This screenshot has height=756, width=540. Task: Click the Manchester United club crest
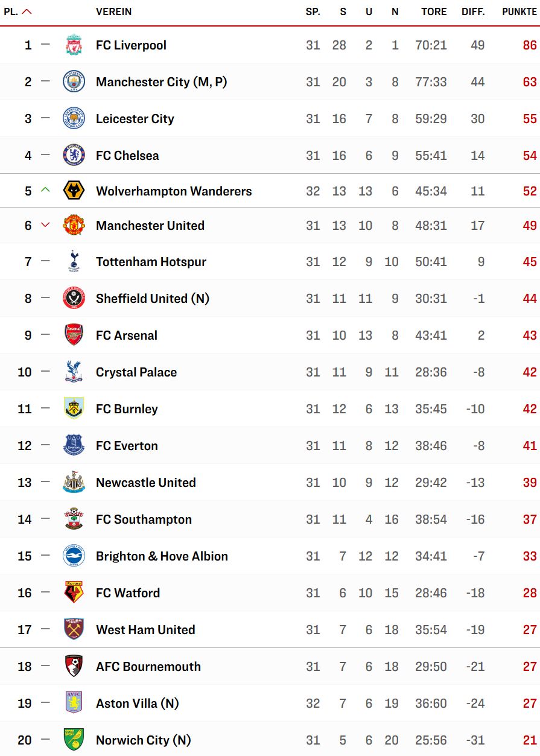tap(74, 225)
